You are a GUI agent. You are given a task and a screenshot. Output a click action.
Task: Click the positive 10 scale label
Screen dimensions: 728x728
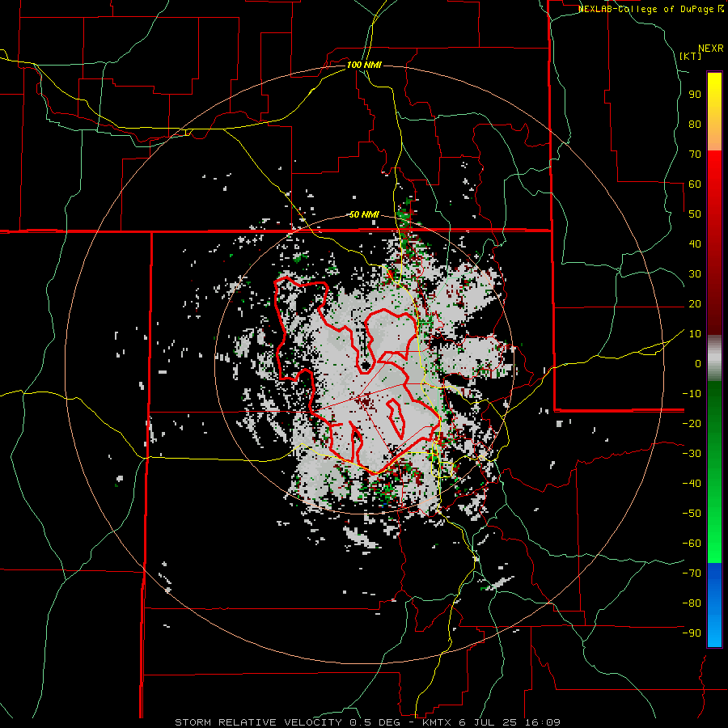point(695,334)
